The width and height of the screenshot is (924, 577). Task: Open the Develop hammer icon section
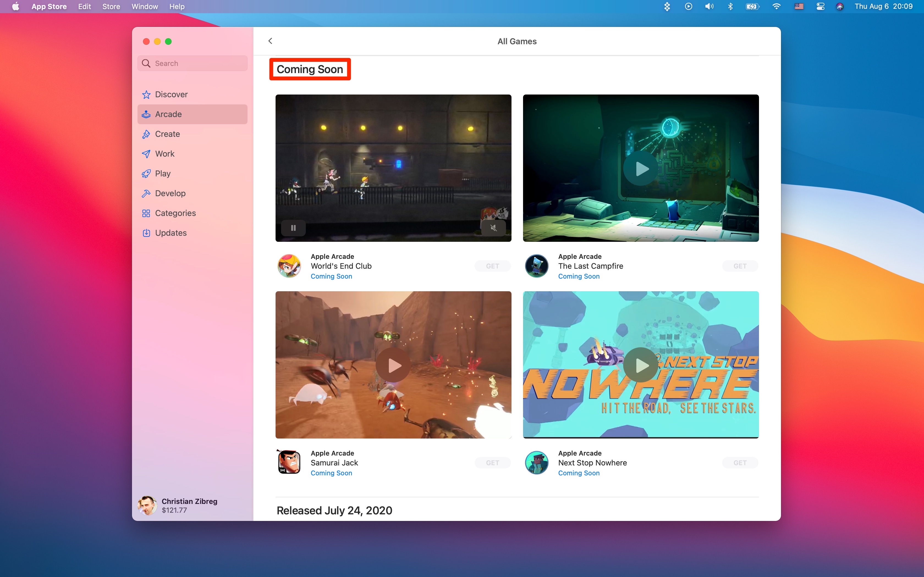(146, 193)
